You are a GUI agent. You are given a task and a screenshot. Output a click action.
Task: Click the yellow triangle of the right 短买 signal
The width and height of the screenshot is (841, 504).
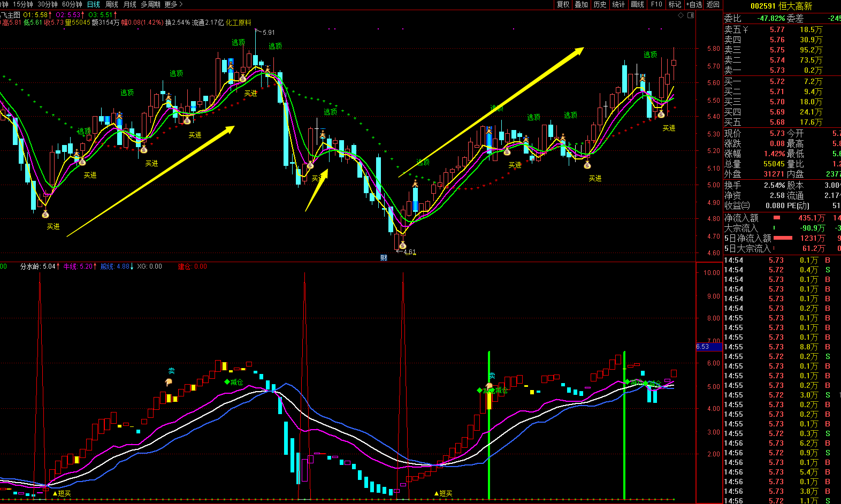point(437,493)
